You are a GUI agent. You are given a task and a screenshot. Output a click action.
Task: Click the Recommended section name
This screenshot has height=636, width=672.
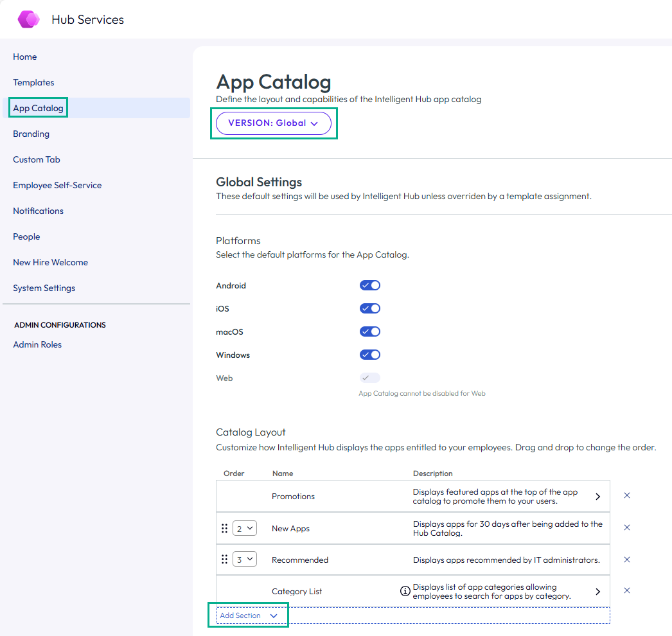[x=300, y=560]
